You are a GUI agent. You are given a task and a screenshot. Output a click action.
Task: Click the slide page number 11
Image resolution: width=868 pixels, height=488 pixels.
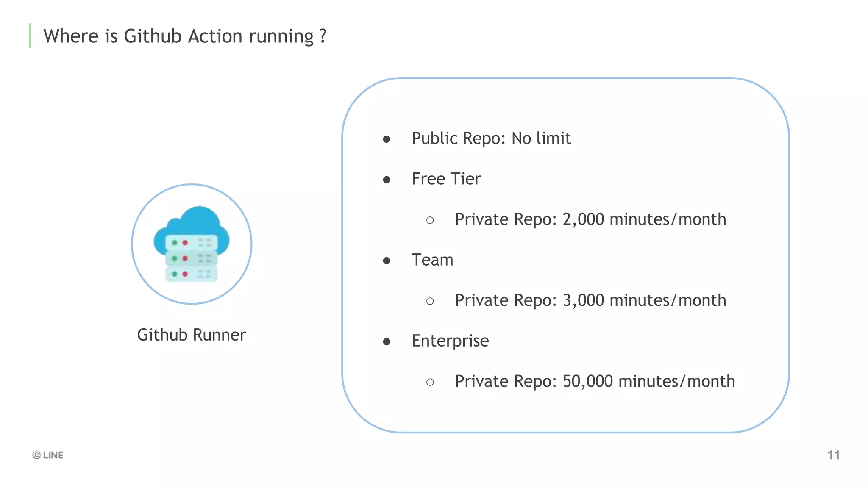click(833, 455)
